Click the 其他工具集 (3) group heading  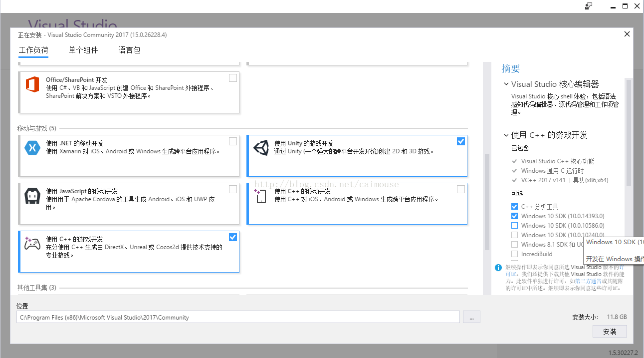click(x=37, y=288)
